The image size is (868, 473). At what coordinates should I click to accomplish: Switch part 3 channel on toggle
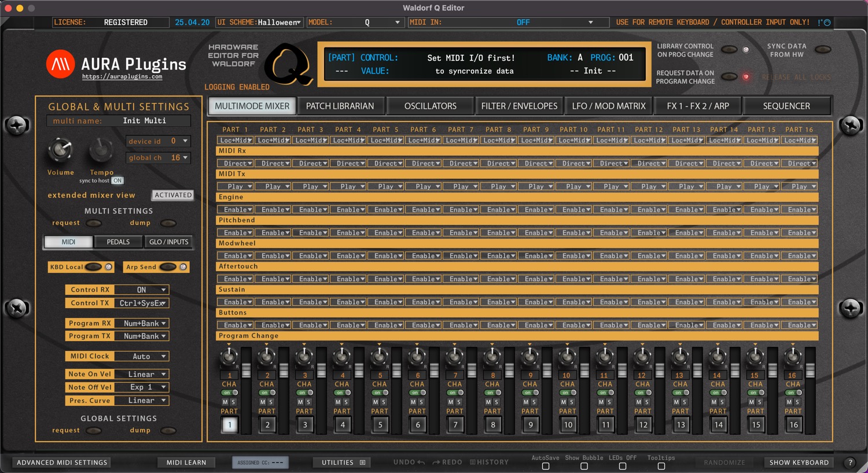(x=304, y=393)
